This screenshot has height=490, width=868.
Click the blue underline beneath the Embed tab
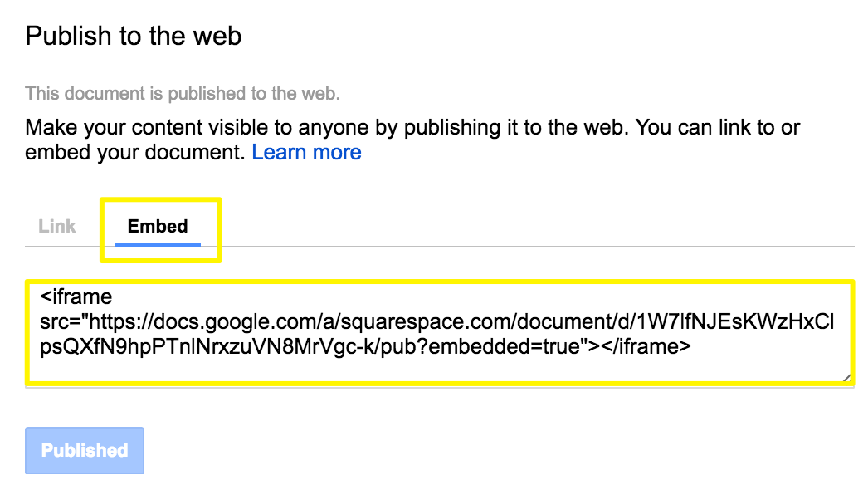(158, 245)
